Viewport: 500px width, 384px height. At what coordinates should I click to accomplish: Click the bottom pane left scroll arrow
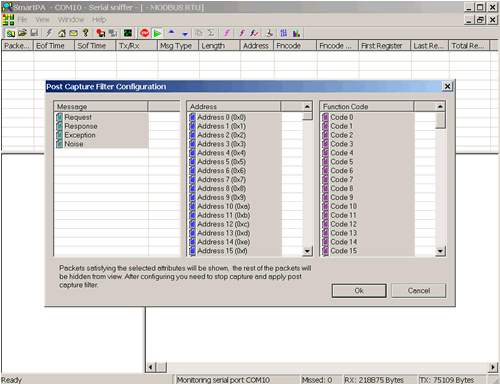click(150, 367)
